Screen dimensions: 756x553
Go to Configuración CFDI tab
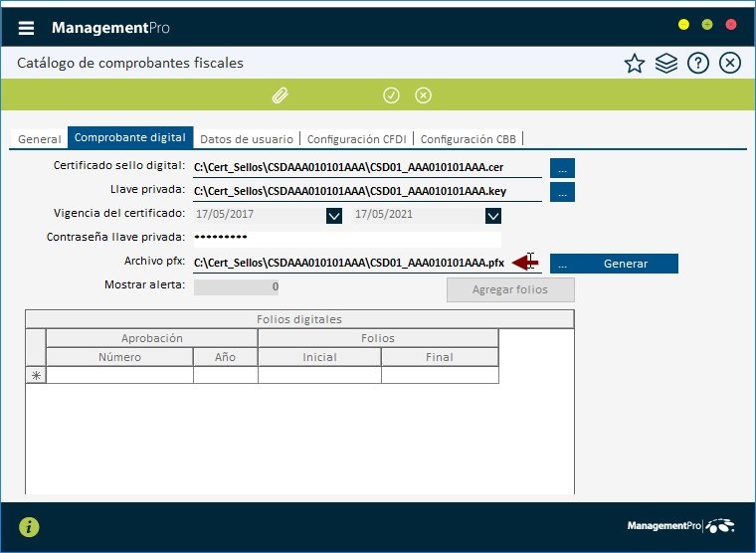(357, 139)
